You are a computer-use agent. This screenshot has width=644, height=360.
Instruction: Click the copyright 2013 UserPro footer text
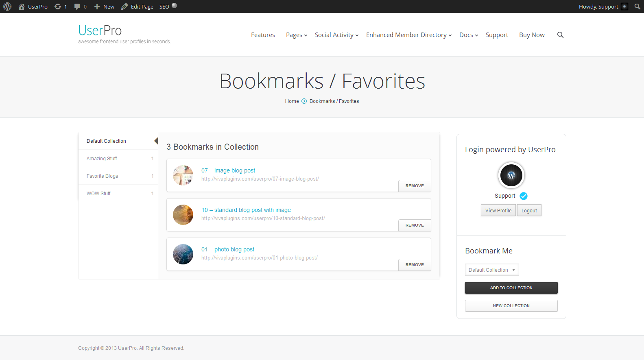pyautogui.click(x=131, y=348)
